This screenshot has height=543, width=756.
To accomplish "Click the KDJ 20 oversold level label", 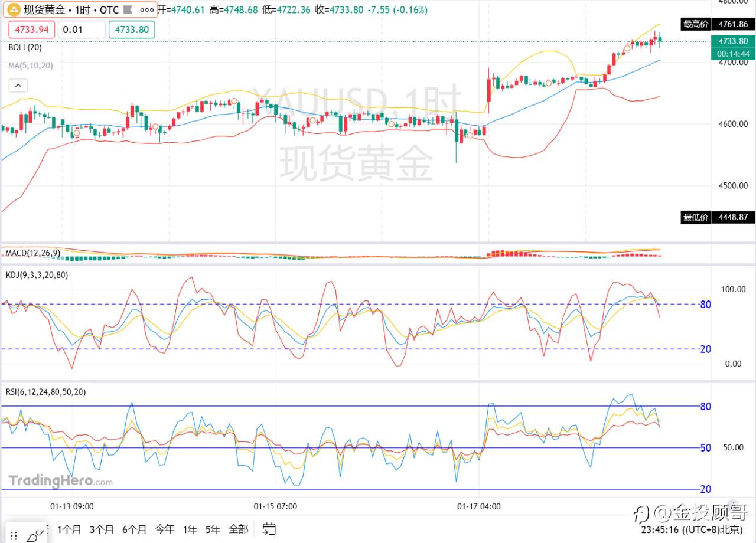I will pyautogui.click(x=705, y=349).
